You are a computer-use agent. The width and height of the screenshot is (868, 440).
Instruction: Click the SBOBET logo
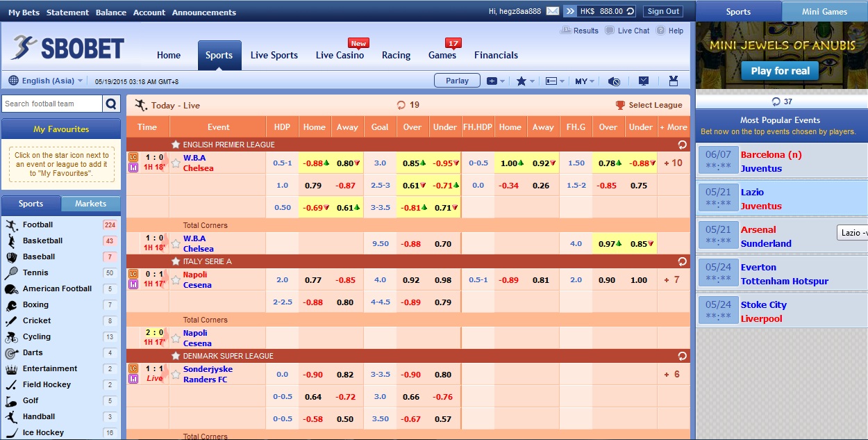pos(67,48)
